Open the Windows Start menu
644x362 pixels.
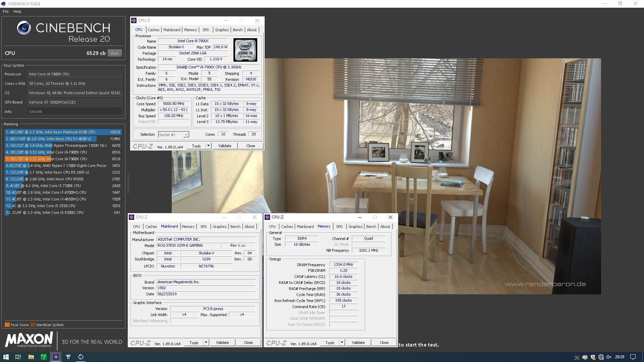(6, 357)
